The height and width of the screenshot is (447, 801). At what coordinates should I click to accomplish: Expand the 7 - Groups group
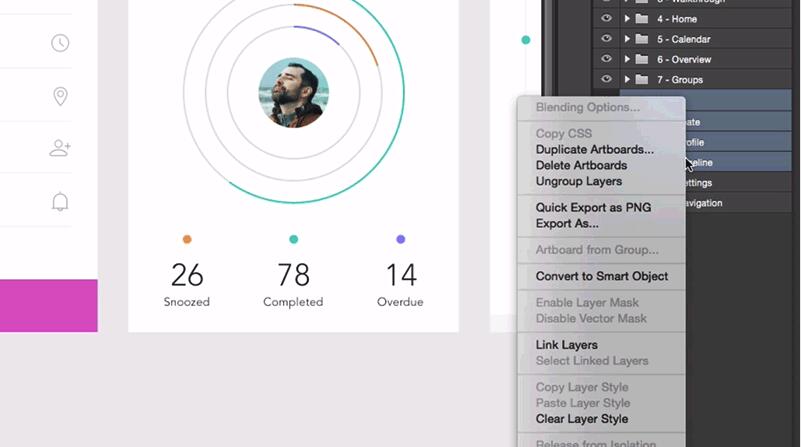coord(627,80)
